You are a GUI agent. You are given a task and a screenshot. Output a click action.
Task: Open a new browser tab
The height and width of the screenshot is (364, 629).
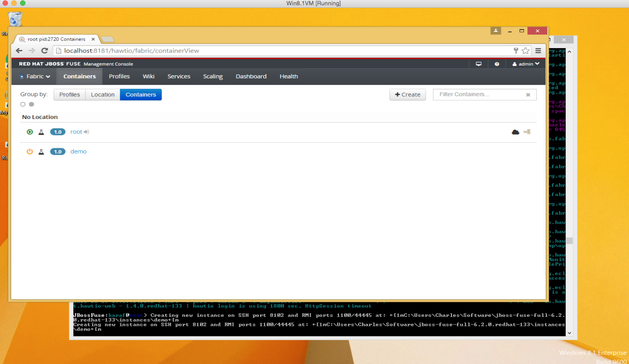coord(108,39)
